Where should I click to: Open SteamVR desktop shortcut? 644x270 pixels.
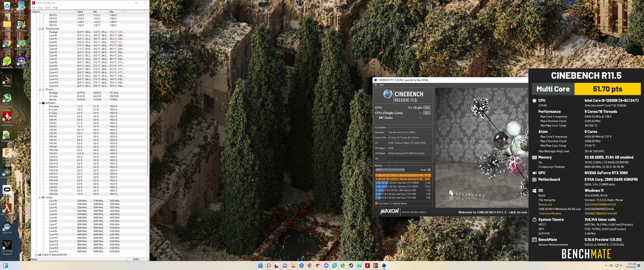point(7,228)
